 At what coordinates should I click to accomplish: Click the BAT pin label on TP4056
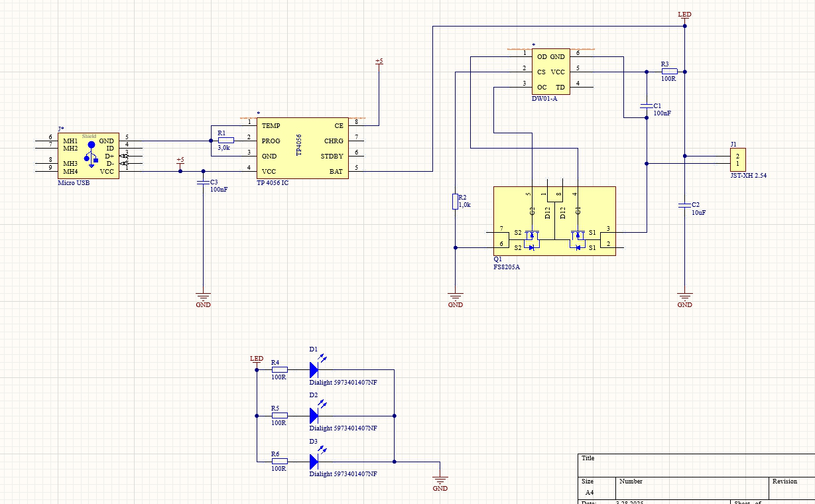(337, 172)
